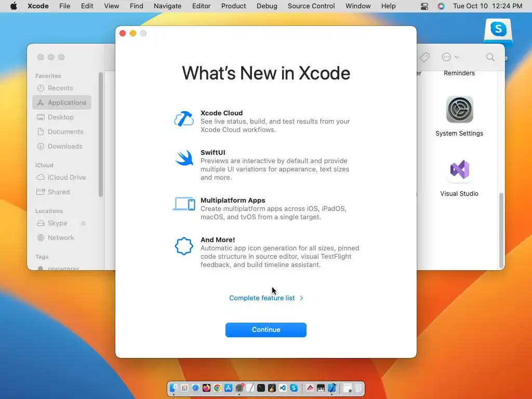532x399 pixels.
Task: Open the Complete feature list link
Action: 266,298
